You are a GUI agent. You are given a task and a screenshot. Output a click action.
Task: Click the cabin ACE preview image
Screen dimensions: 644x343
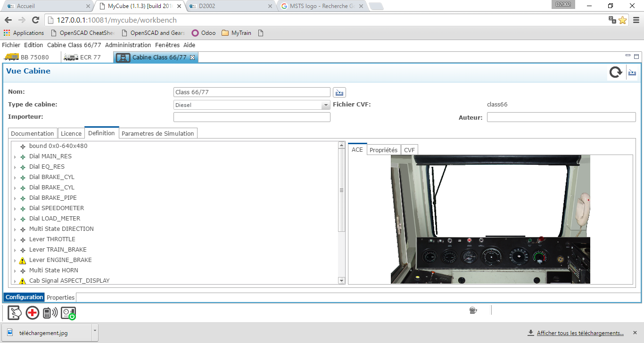(x=490, y=219)
